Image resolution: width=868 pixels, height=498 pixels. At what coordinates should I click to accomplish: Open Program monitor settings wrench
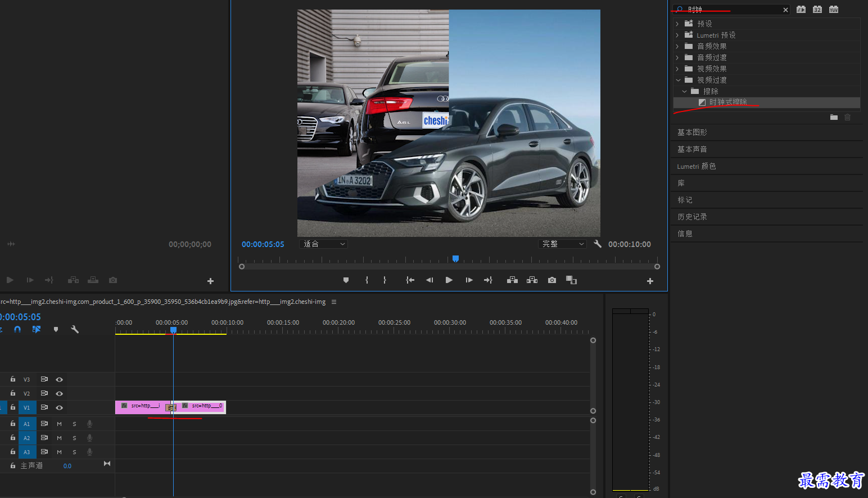(598, 244)
